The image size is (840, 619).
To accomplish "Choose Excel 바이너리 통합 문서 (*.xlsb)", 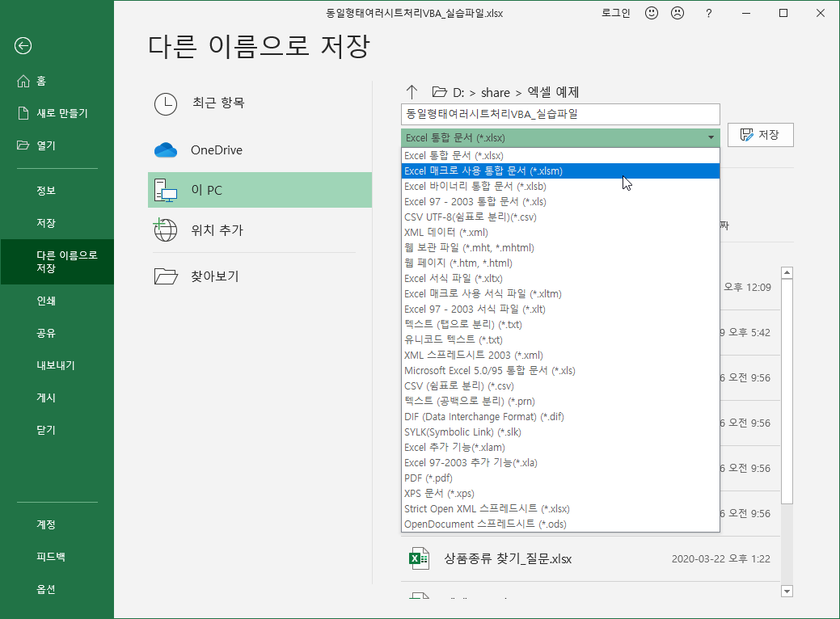I will (560, 187).
